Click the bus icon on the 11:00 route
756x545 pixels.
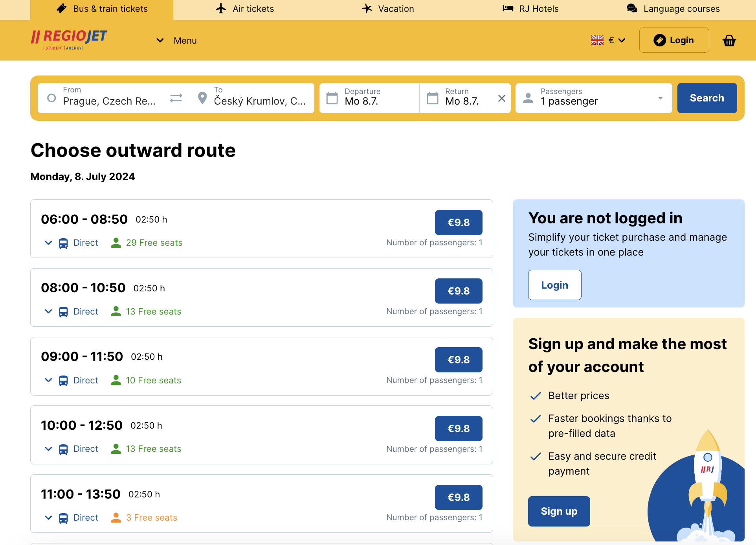63,518
